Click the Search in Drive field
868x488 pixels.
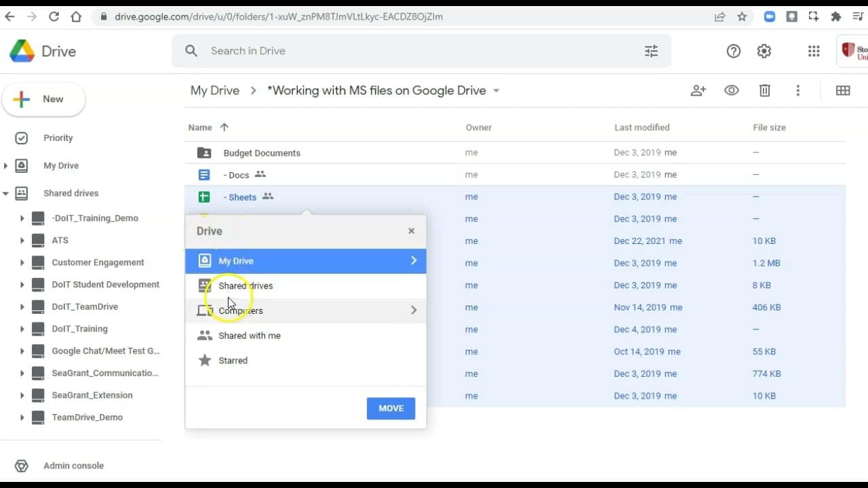tap(420, 51)
